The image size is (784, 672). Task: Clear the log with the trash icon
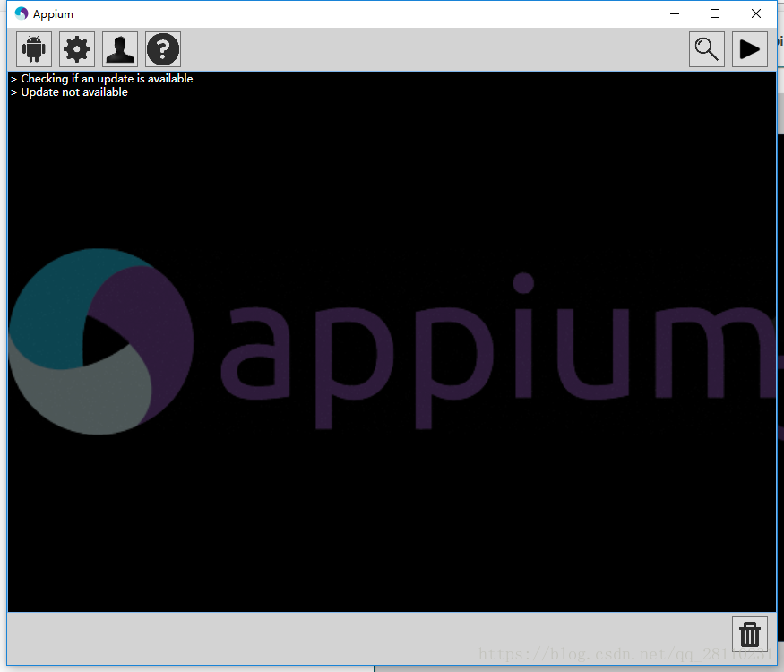coord(749,634)
